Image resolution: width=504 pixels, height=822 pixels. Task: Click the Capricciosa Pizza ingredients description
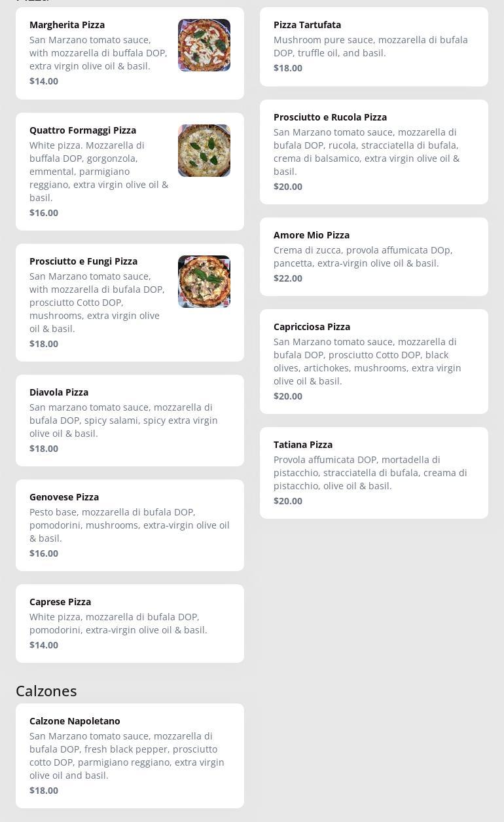coord(367,362)
